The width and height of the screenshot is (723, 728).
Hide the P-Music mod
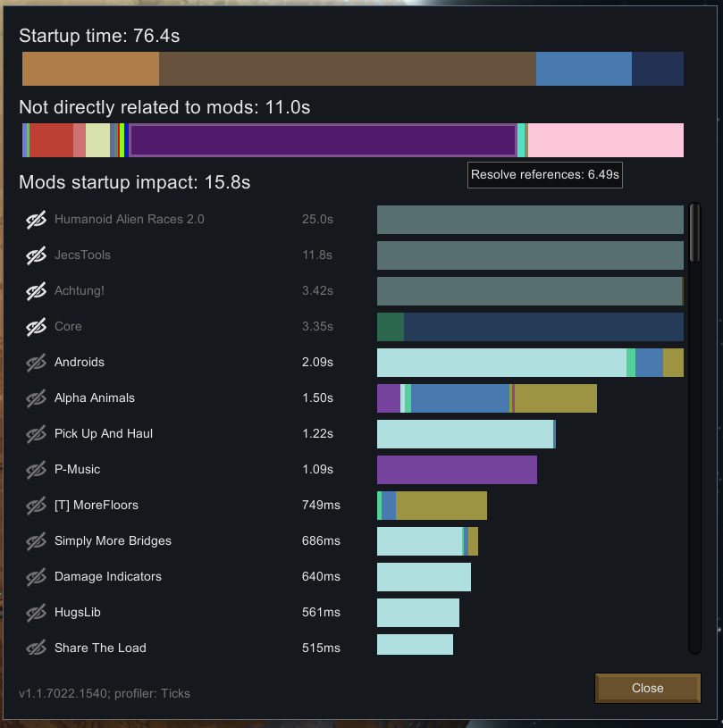click(x=36, y=470)
